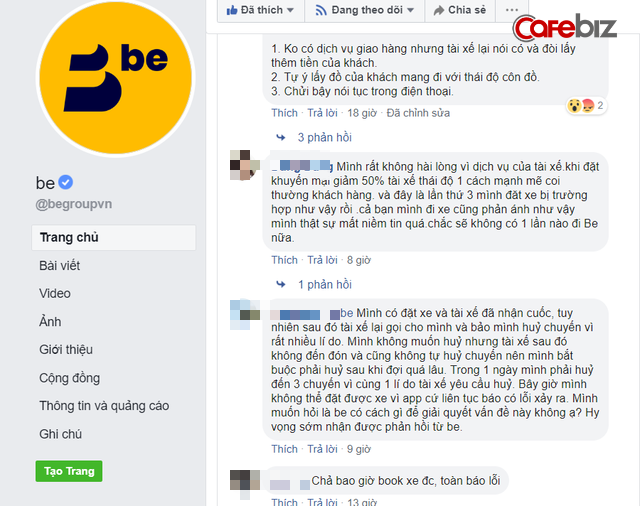
Task: Open the Thông tin và quảng cáo section
Action: point(104,406)
